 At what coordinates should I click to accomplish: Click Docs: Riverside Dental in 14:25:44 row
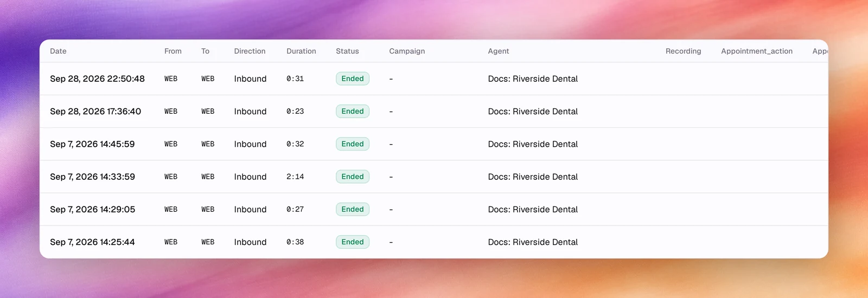coord(533,242)
